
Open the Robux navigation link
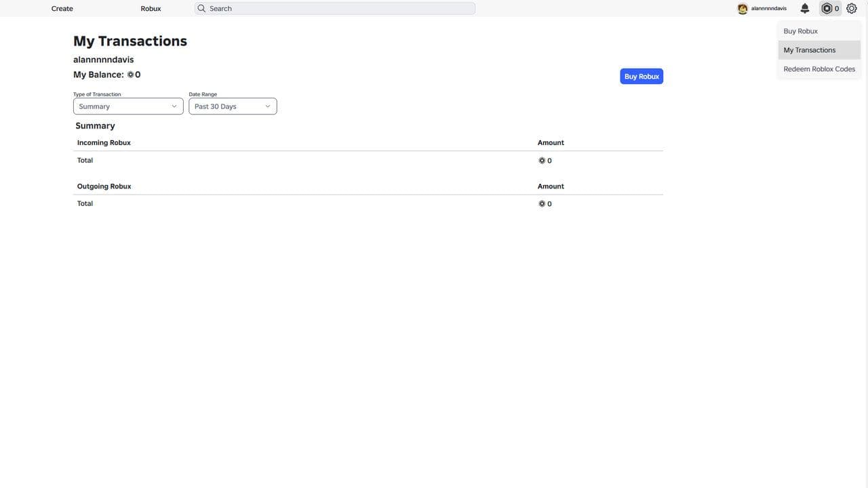point(151,8)
